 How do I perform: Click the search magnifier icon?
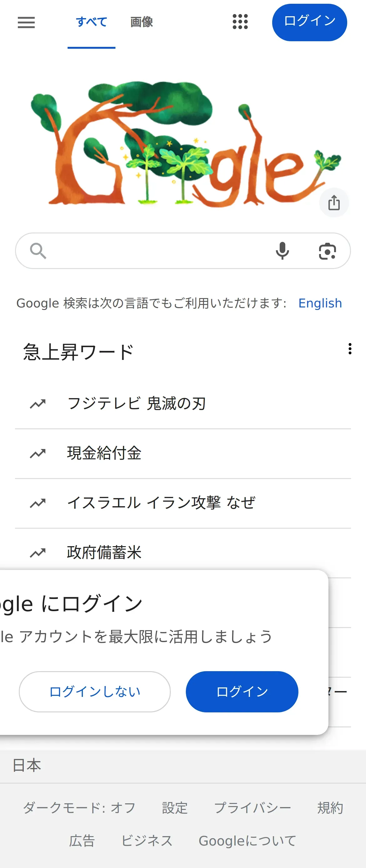(38, 251)
